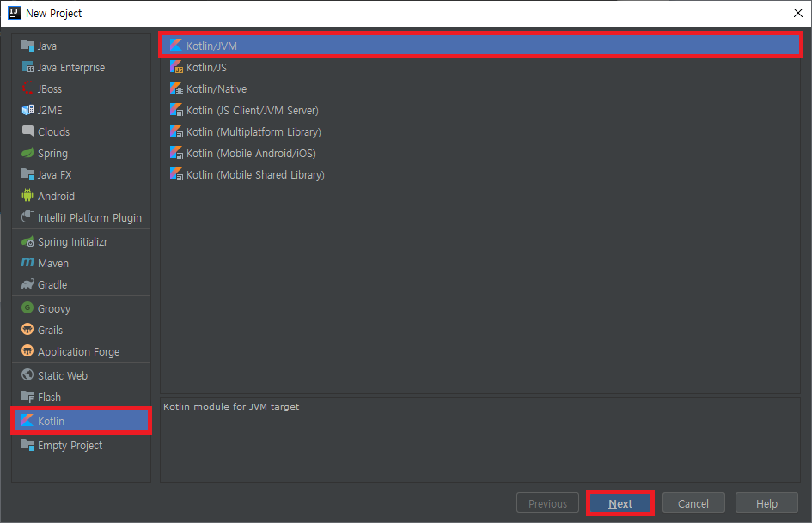Click the 'Application Forge' label
Viewport: 812px width, 523px height.
click(79, 351)
